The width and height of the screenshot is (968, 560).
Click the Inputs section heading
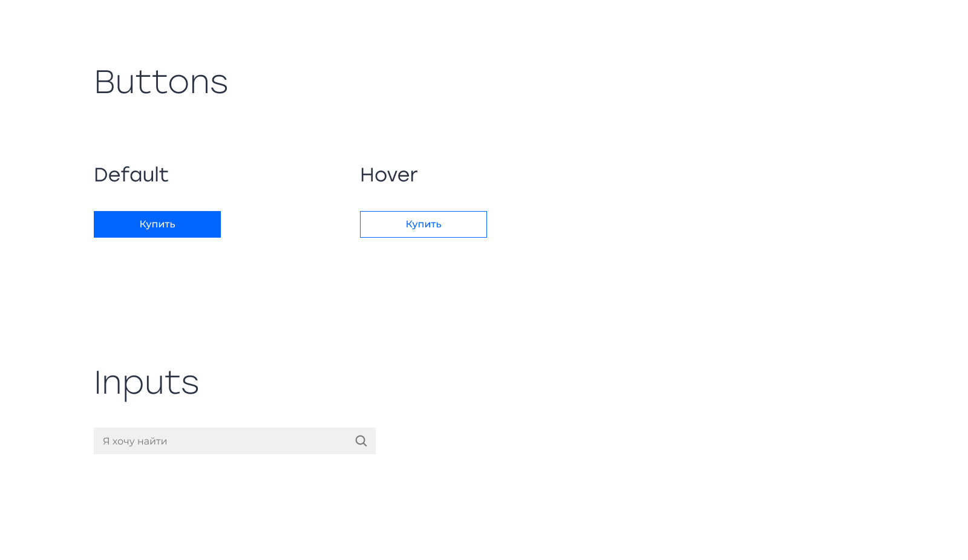pos(146,383)
